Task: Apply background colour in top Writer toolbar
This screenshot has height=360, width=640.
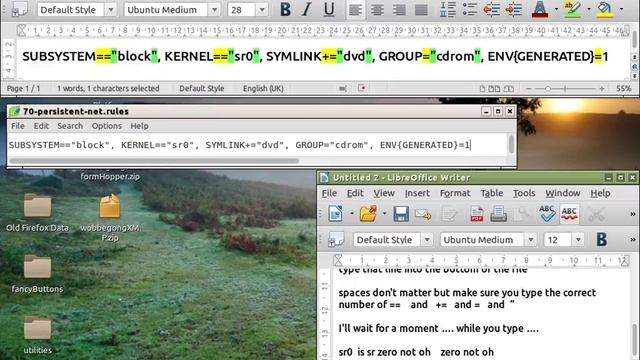Action: 605,9
